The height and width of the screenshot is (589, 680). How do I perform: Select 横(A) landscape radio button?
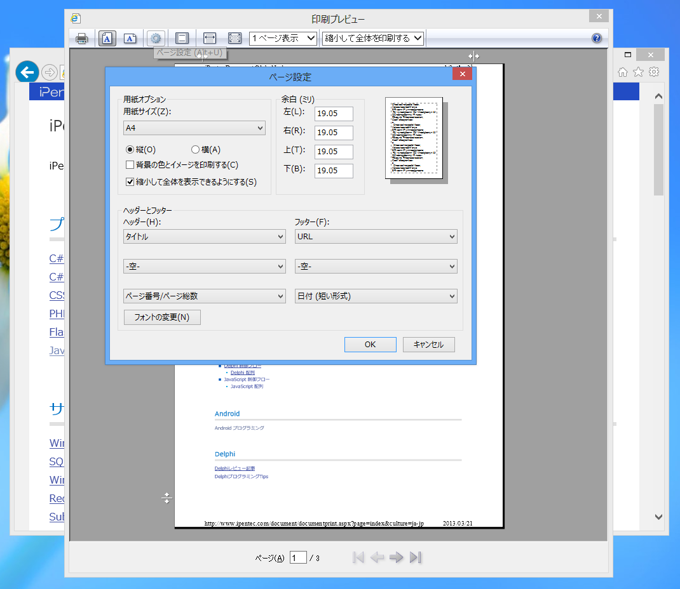pos(195,150)
